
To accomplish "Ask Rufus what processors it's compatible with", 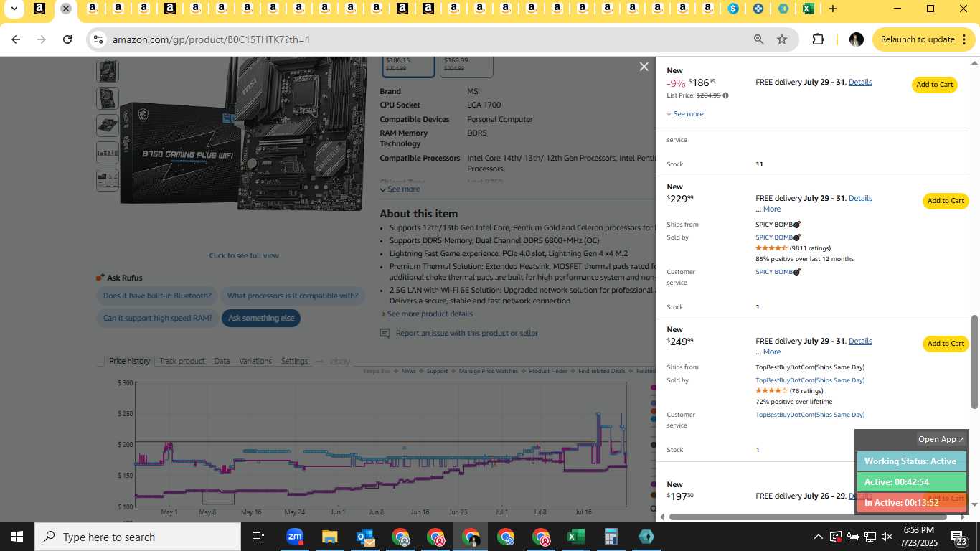I will 293,296.
